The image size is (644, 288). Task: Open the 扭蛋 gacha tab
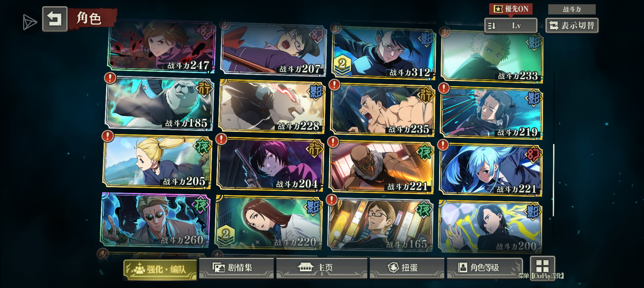(x=407, y=268)
